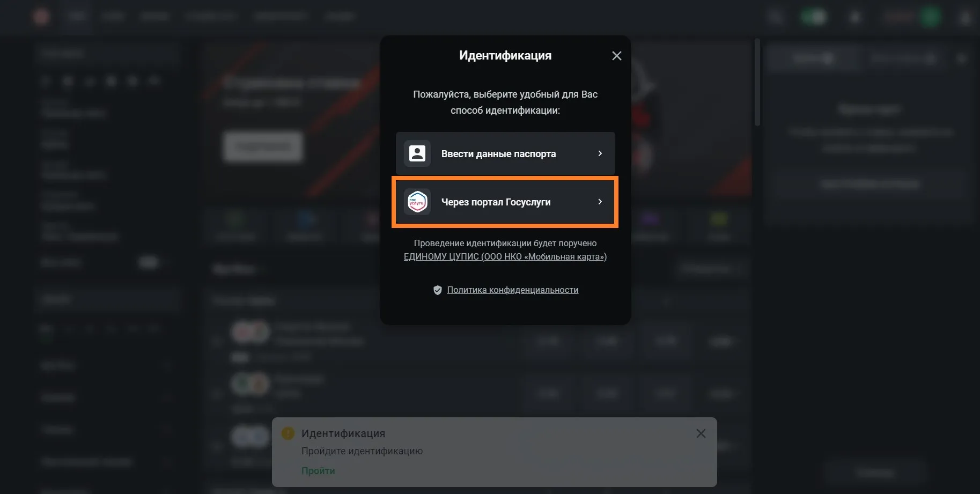Viewport: 980px width, 494px height.
Task: Expand the Госуслуги option chevron arrow
Action: click(600, 202)
